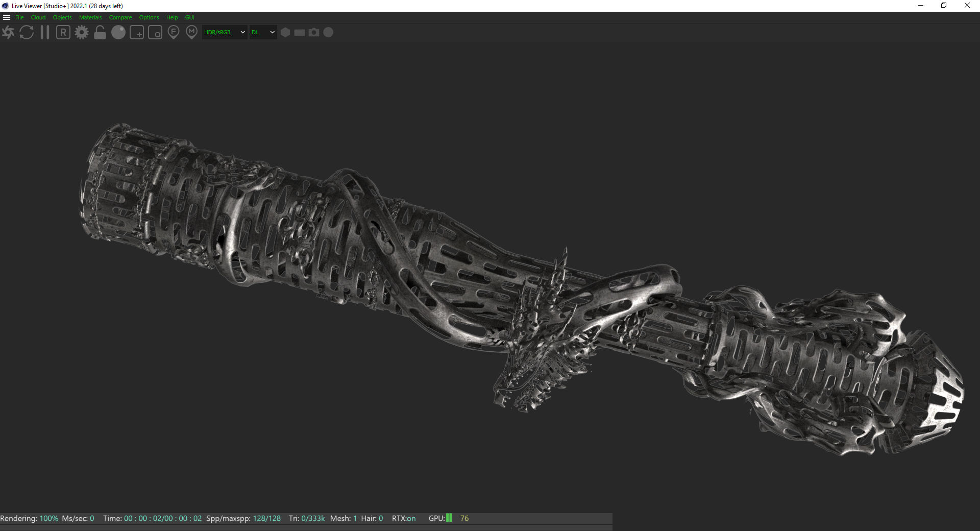Screen dimensions: 980x531
Task: Click the R reset render data icon
Action: [63, 33]
